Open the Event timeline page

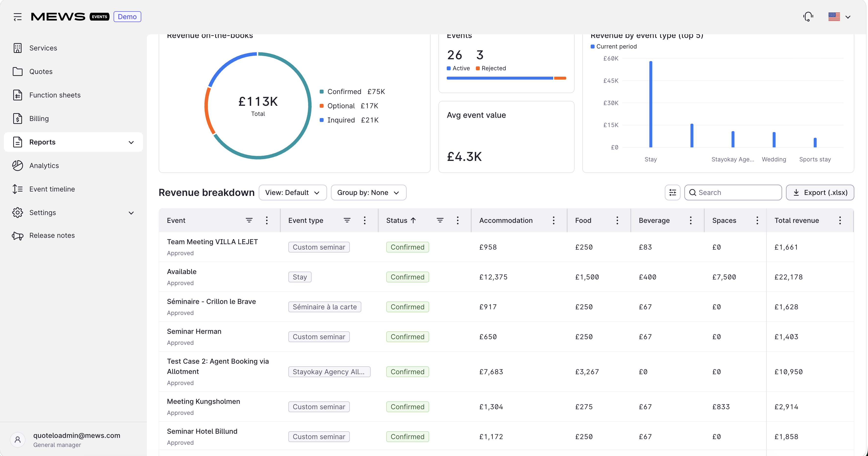click(73, 189)
